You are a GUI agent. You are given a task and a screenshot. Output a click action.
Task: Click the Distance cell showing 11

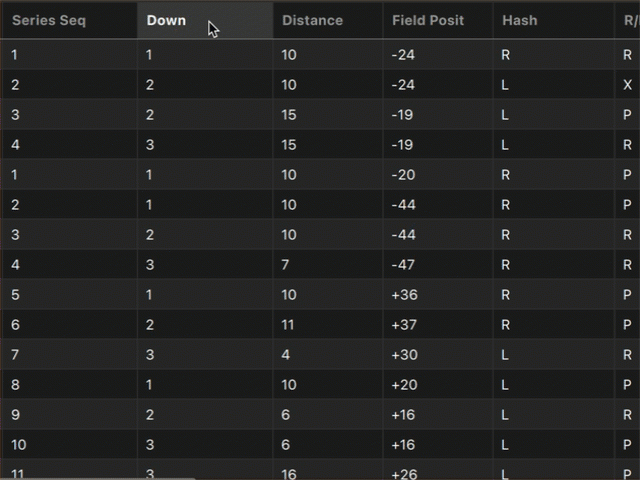click(289, 325)
